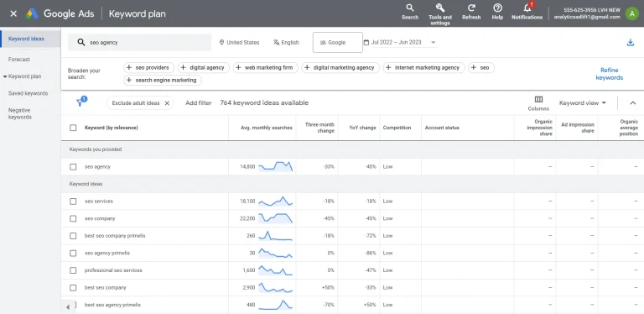
Task: Add 'internet marketing agency' suggestion
Action: (x=423, y=67)
